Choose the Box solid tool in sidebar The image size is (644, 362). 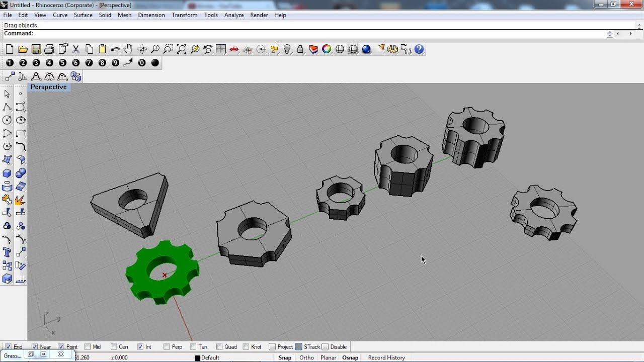[7, 173]
